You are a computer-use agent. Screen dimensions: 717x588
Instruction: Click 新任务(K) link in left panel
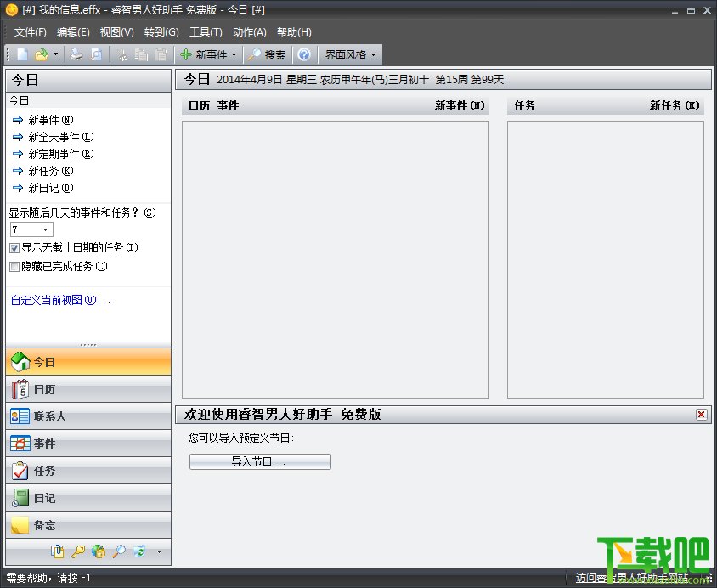point(51,171)
